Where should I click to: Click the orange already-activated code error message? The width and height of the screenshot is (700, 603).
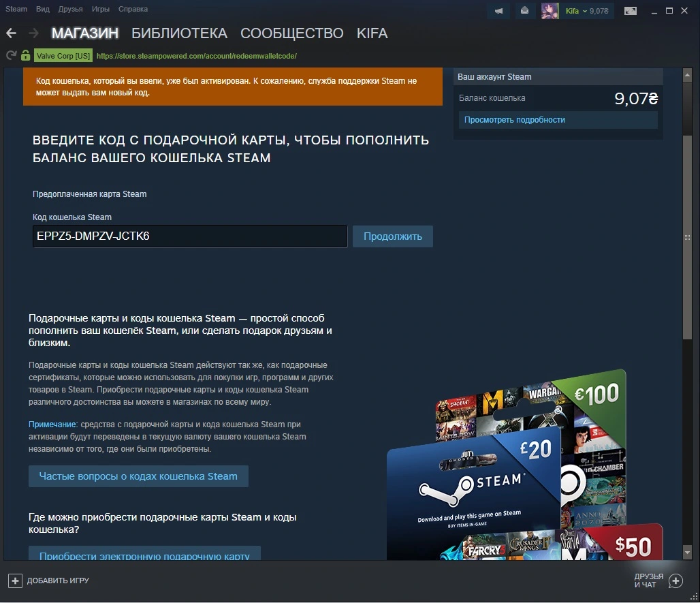[x=233, y=87]
